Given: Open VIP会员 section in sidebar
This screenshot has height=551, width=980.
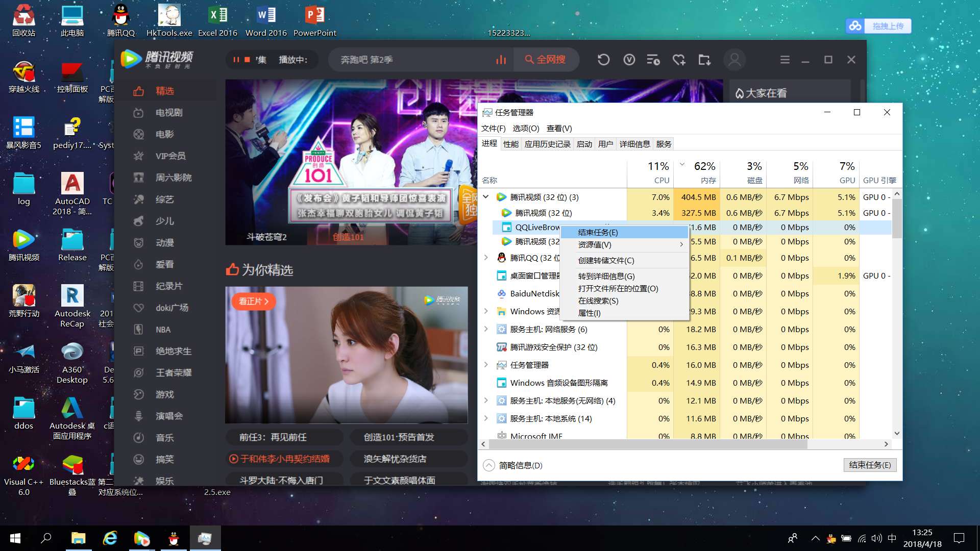Looking at the screenshot, I should pyautogui.click(x=170, y=156).
